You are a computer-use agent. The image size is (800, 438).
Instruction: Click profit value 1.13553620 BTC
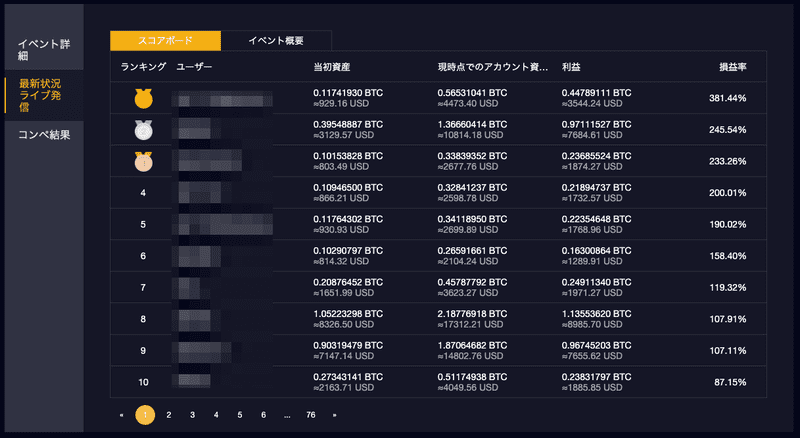pyautogui.click(x=596, y=314)
